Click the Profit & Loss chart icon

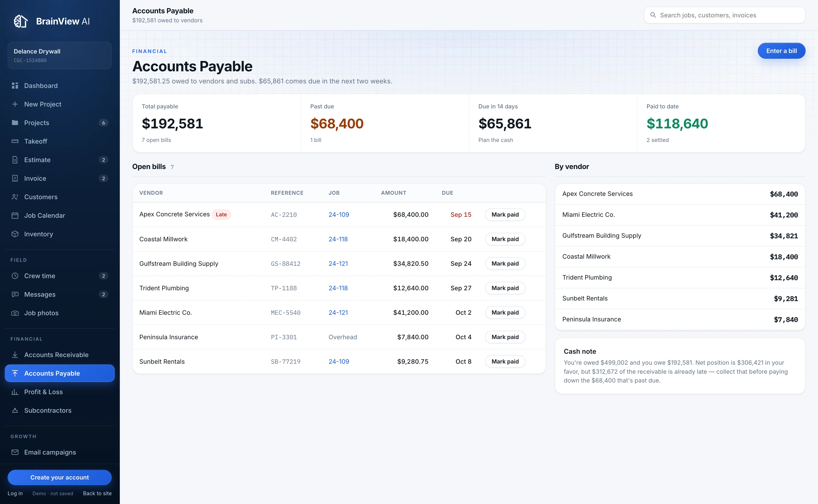point(15,392)
